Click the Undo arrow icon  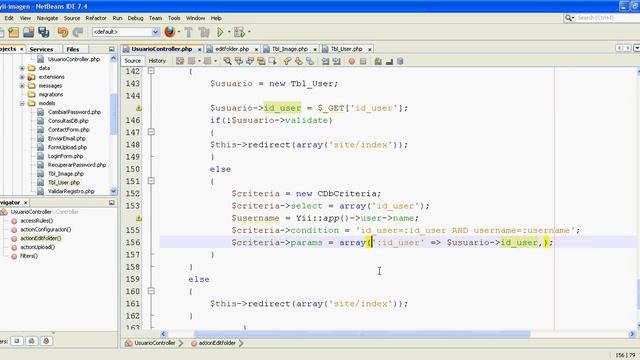pyautogui.click(x=62, y=32)
